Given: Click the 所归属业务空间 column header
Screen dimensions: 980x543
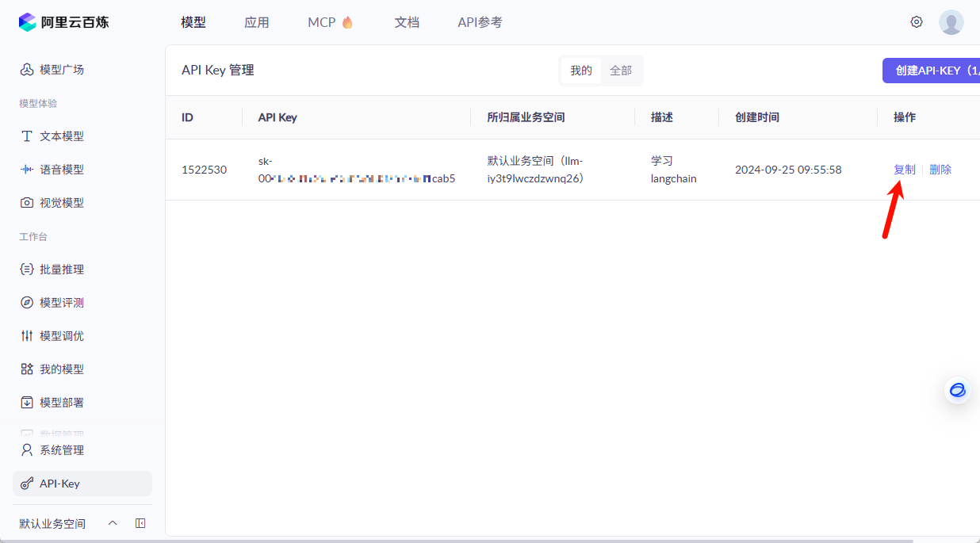Looking at the screenshot, I should point(526,117).
